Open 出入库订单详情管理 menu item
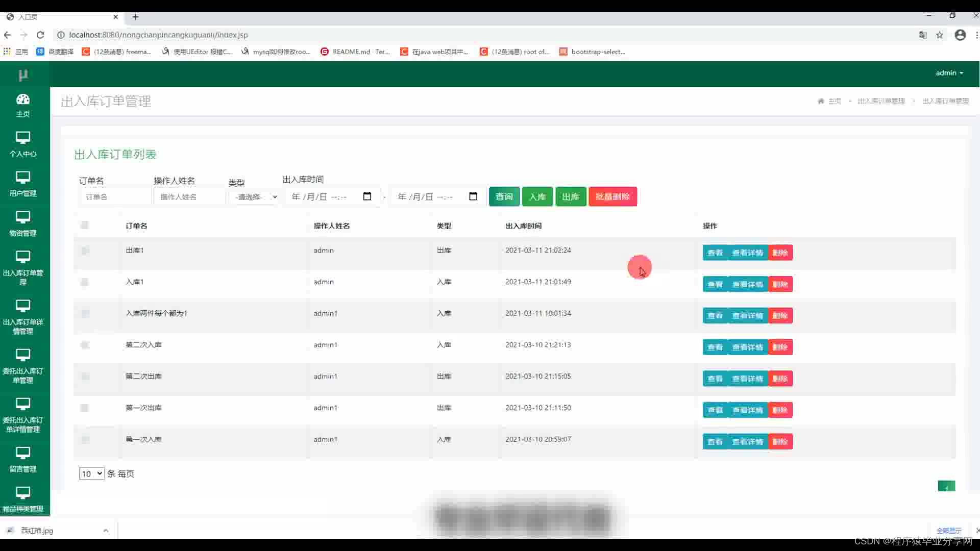 (23, 316)
